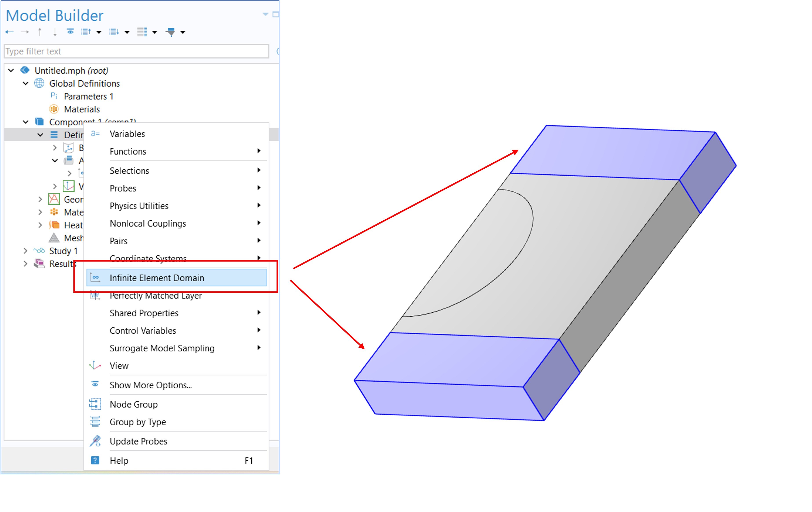Click the Move Down arrow icon
Image resolution: width=812 pixels, height=512 pixels.
coord(55,32)
